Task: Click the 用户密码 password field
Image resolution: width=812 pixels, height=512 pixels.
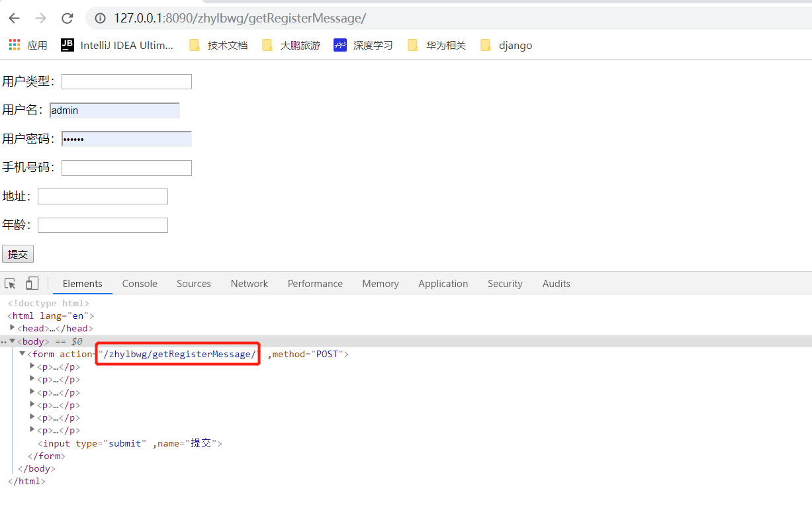Action: pyautogui.click(x=126, y=139)
